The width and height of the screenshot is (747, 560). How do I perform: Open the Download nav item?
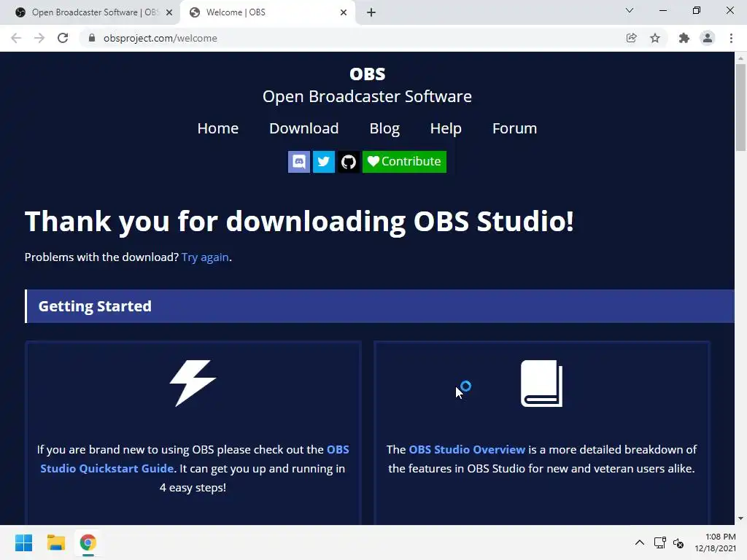304,128
